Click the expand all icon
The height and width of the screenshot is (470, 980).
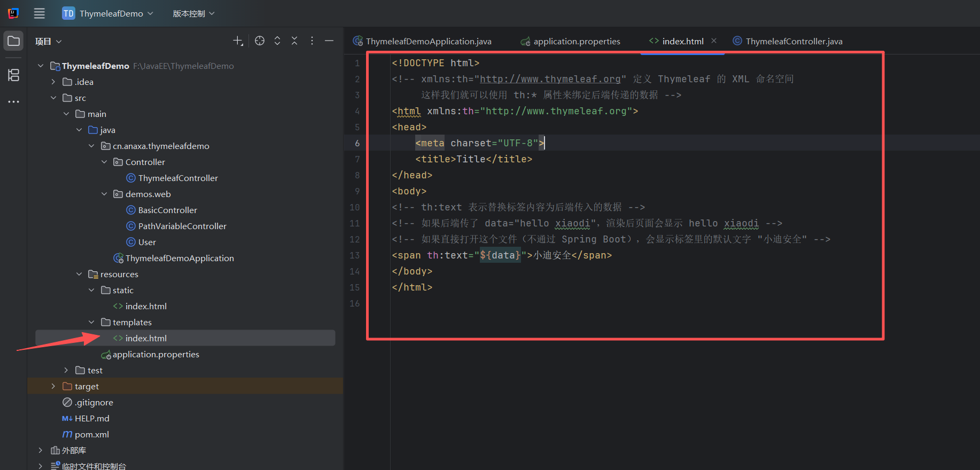tap(277, 41)
